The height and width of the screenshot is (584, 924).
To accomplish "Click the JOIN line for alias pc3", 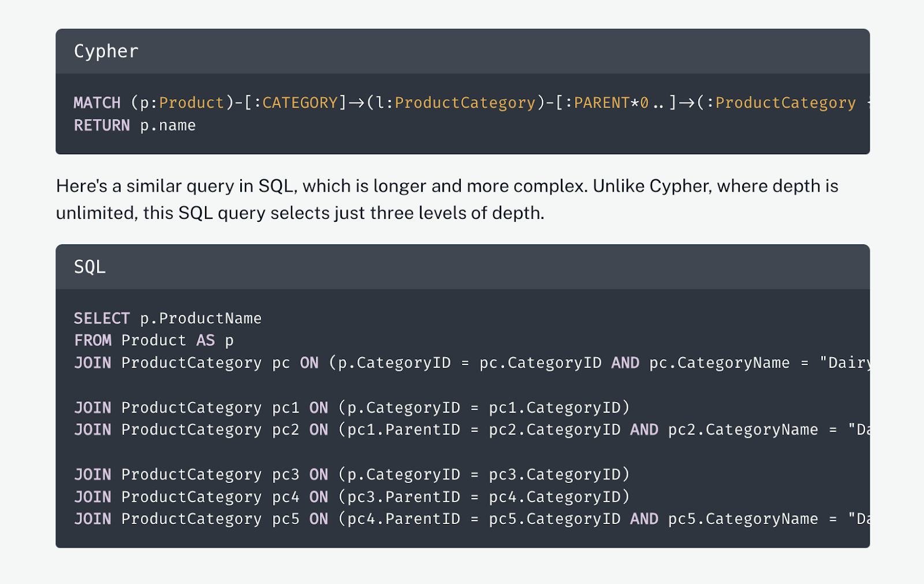I will [352, 474].
